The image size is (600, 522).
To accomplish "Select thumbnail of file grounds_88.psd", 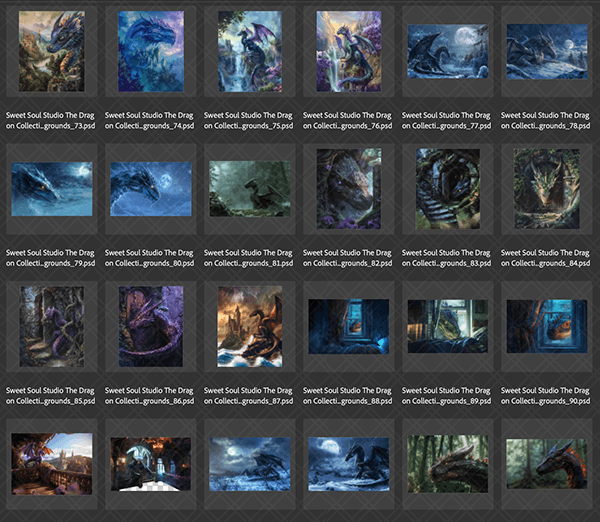I will pos(349,326).
